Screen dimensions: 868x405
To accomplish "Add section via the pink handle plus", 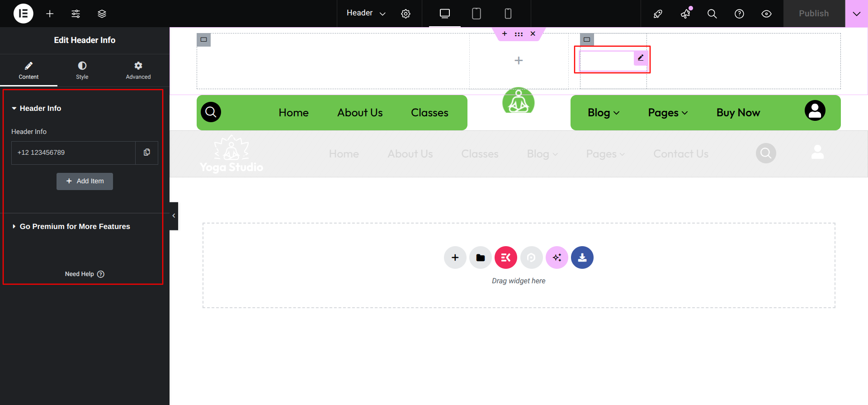I will tap(505, 34).
